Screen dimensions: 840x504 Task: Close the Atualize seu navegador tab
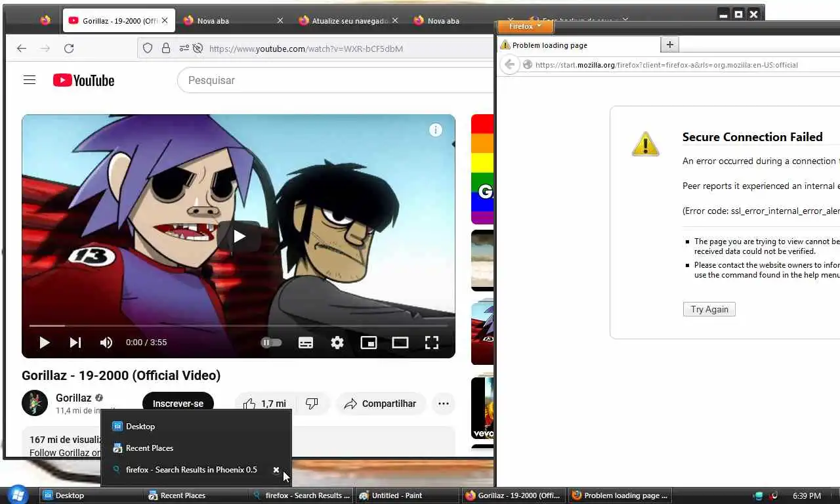pos(395,20)
